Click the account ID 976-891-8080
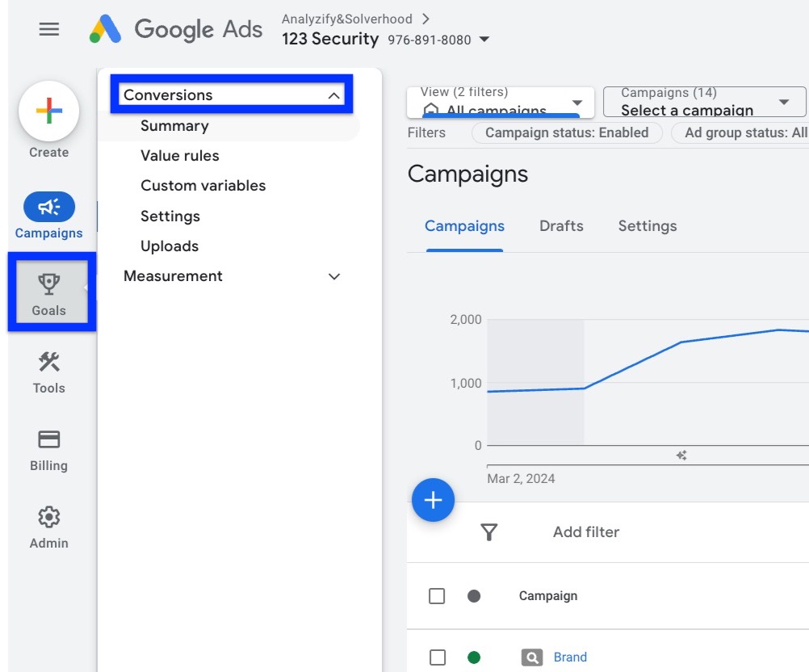This screenshot has height=672, width=809. click(x=430, y=40)
